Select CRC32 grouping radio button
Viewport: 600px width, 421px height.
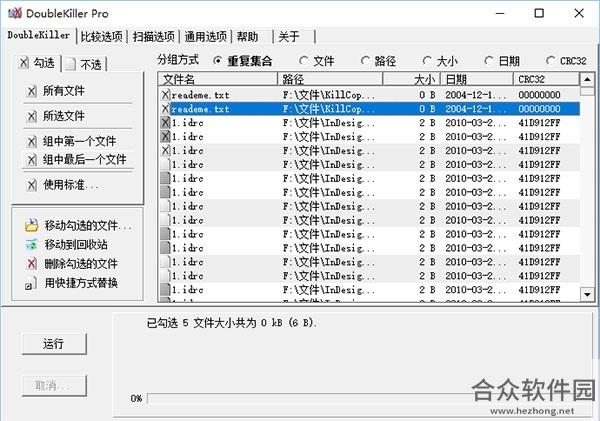tap(550, 61)
